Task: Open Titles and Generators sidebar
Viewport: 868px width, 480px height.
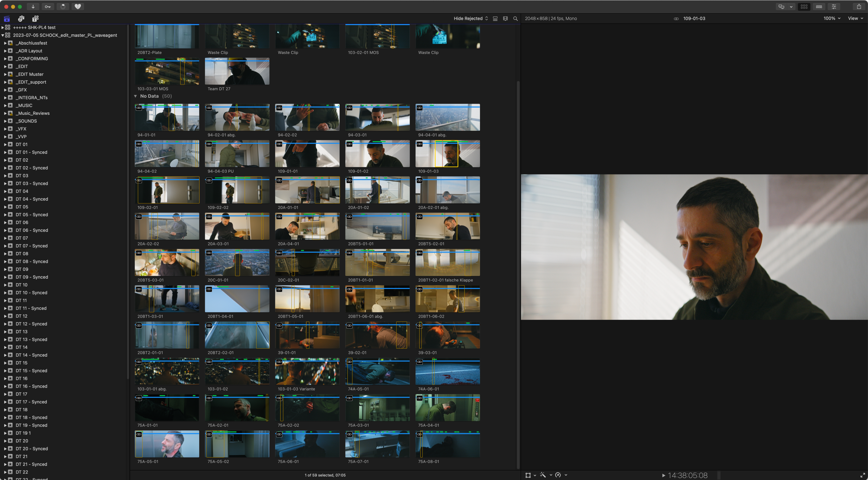Action: point(35,19)
